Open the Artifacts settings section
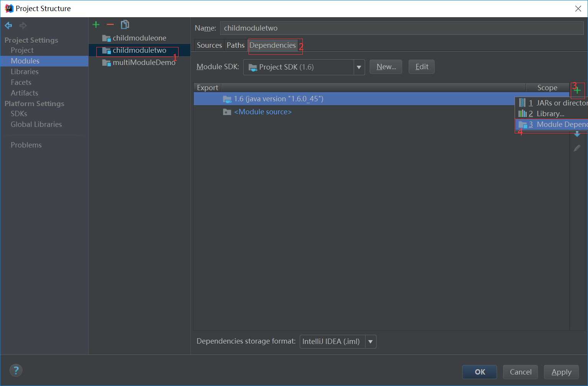 [24, 93]
